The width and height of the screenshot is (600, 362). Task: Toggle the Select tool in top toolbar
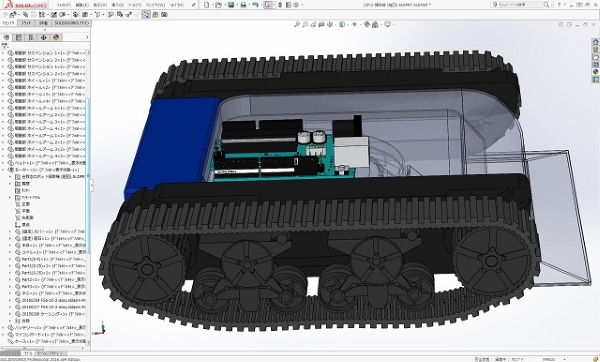click(x=268, y=5)
